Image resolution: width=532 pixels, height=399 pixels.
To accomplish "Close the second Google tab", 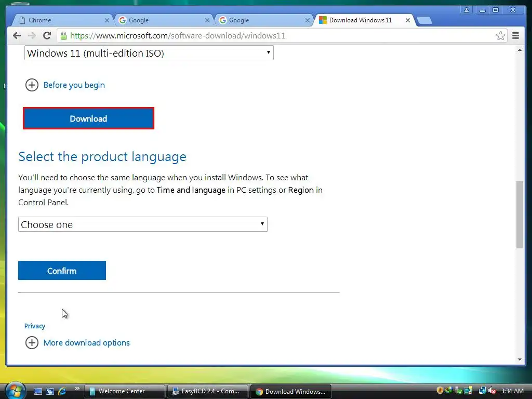I will (308, 20).
